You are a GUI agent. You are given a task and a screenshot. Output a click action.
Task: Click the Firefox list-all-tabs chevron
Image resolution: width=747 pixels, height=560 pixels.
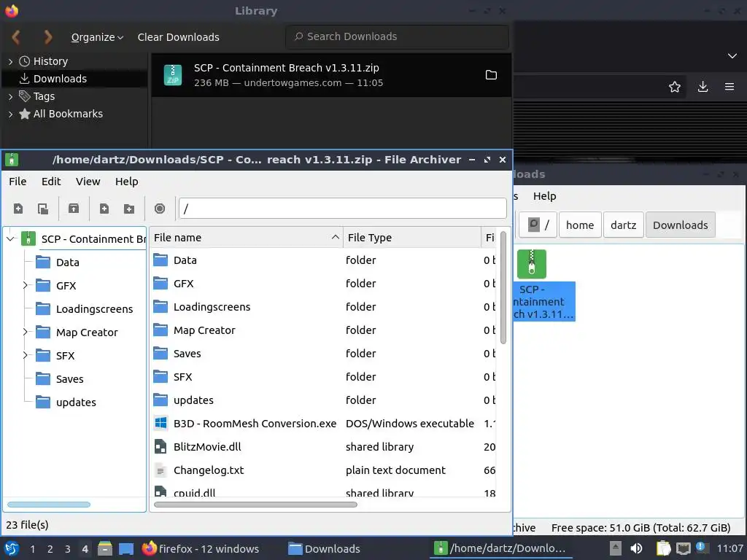732,56
